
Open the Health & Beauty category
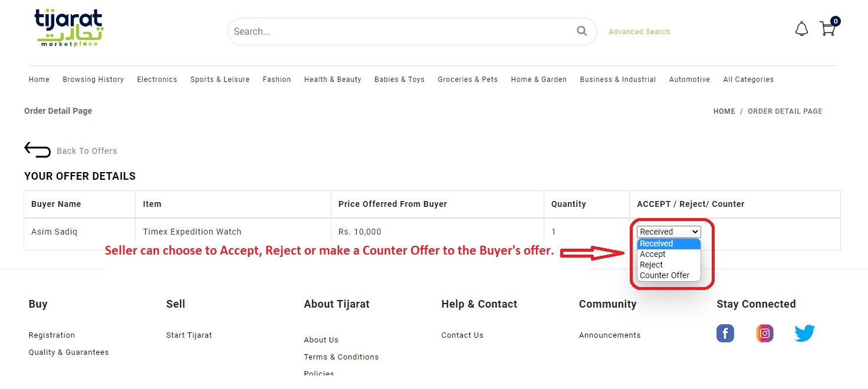tap(333, 80)
